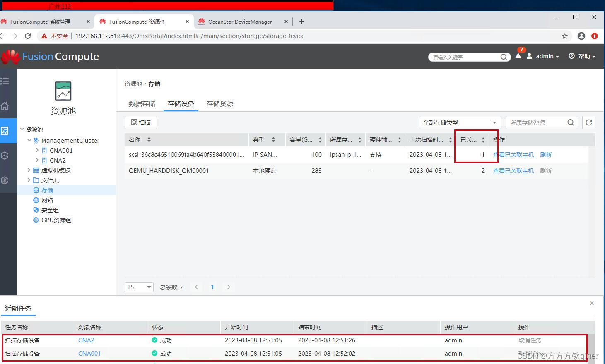The image size is (605, 364).
Task: Open the left sidebar menu list icon
Action: 5,81
